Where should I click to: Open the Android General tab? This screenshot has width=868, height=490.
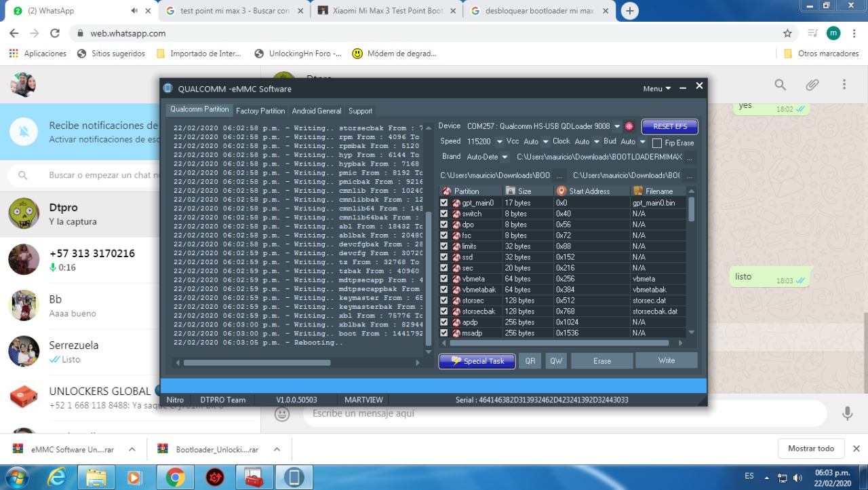(x=317, y=111)
